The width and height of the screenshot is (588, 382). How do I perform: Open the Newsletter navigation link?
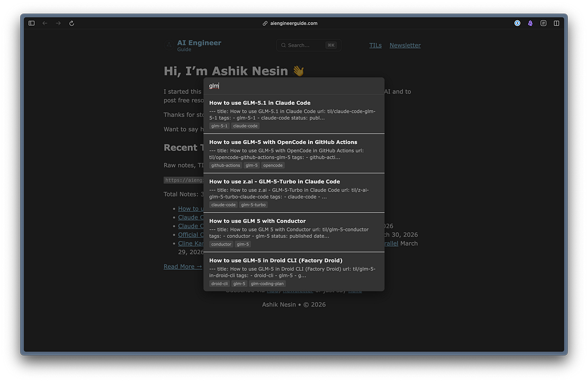(x=405, y=45)
